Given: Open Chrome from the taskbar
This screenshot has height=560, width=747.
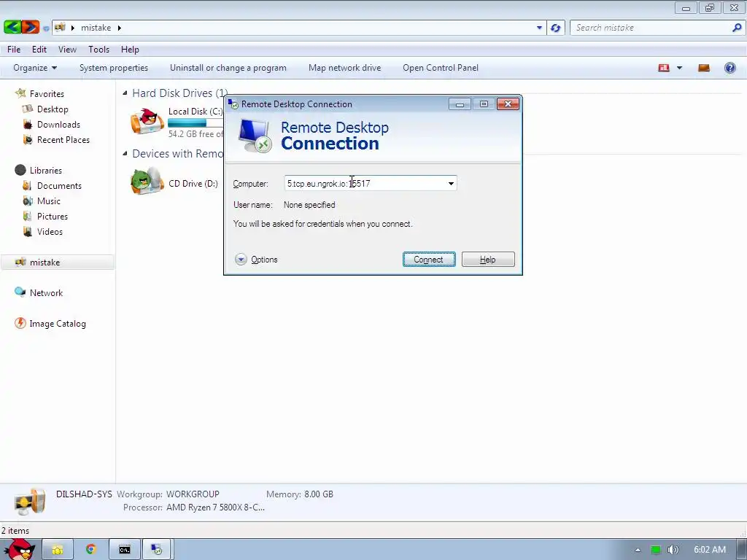Looking at the screenshot, I should (x=91, y=549).
